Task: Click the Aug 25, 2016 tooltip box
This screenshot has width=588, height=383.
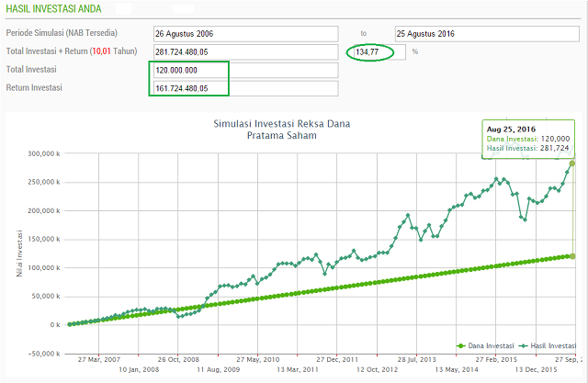Action: click(527, 138)
